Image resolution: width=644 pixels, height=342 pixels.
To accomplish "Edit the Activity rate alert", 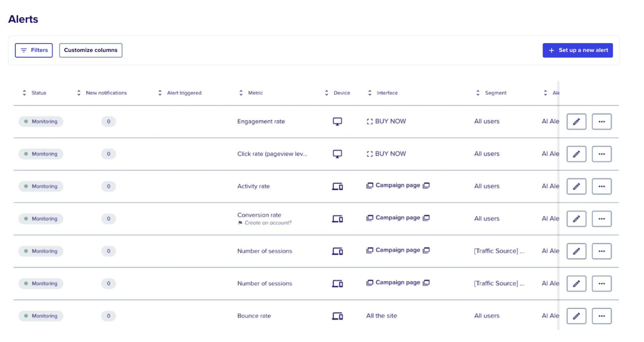I will pos(576,186).
